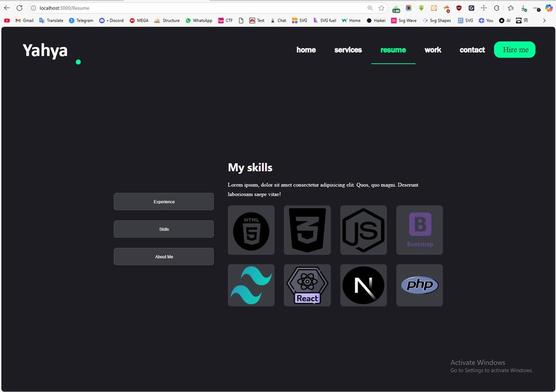Click the site info icon in address bar
556x392 pixels.
coord(33,8)
